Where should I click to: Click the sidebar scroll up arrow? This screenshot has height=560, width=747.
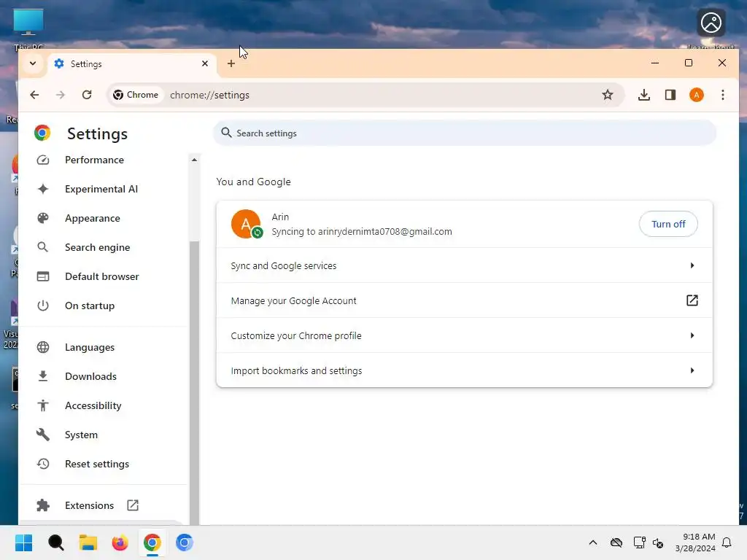[194, 160]
